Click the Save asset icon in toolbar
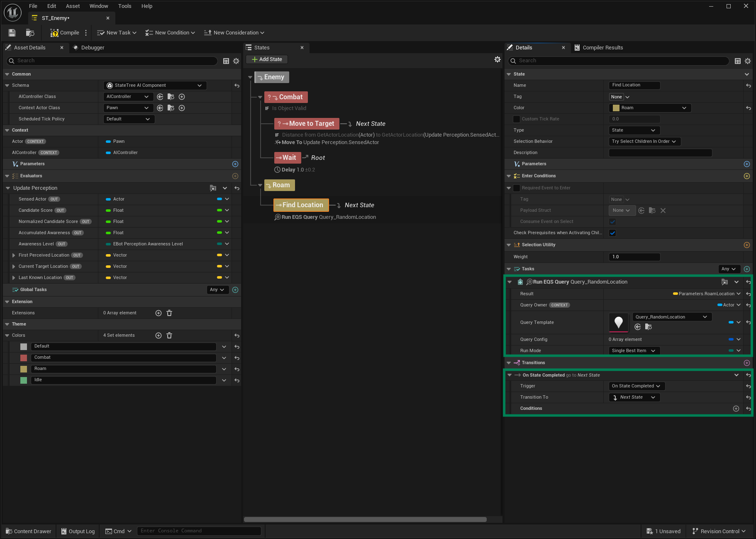The image size is (756, 539). (x=12, y=33)
